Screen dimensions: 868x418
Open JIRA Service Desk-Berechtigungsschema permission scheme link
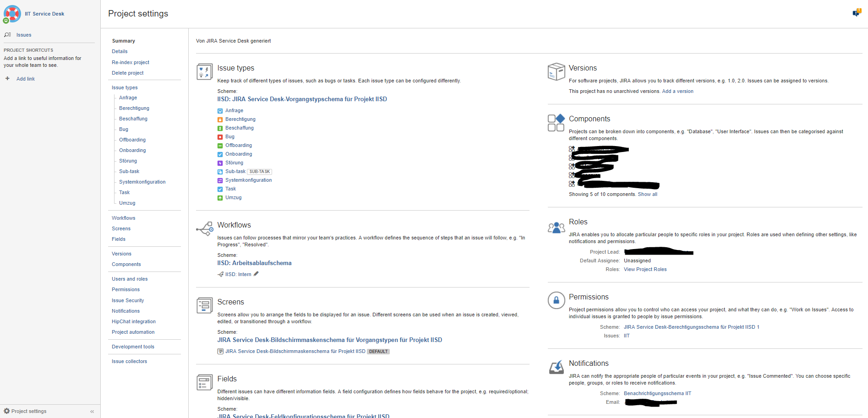[x=691, y=327]
